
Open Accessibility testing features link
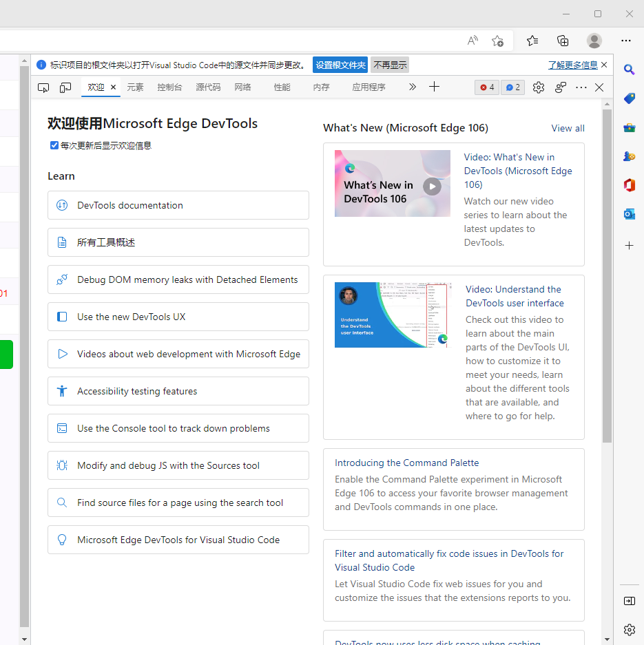[x=178, y=391]
